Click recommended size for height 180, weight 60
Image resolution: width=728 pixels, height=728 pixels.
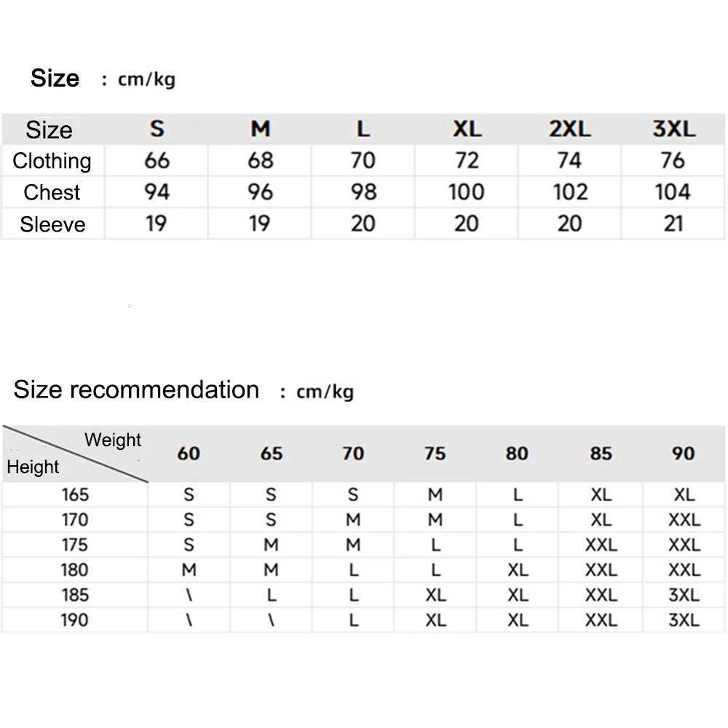(189, 570)
